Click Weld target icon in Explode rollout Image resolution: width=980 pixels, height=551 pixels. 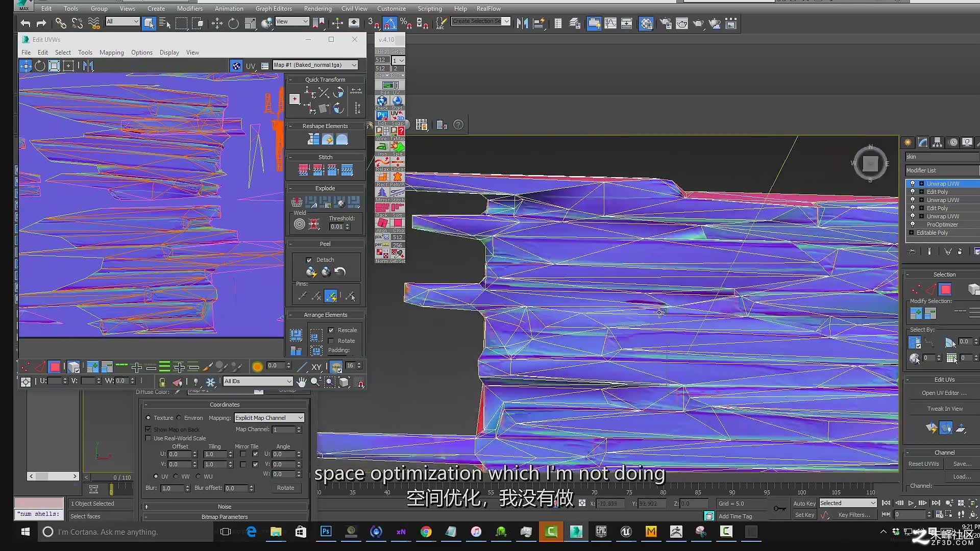299,224
